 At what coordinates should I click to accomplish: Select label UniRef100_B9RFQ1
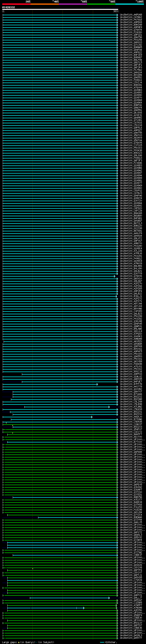click(x=131, y=105)
